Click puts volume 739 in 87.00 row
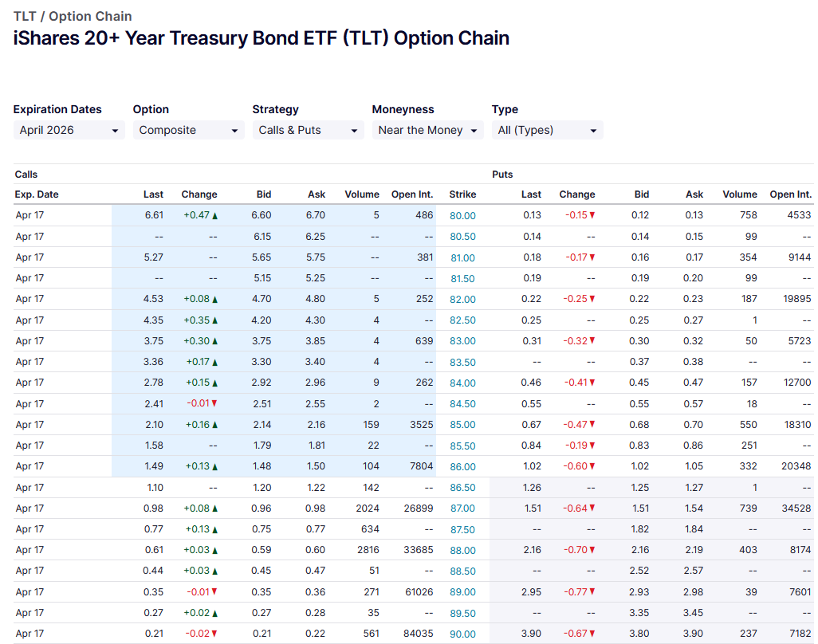The height and width of the screenshot is (644, 818). coord(748,508)
